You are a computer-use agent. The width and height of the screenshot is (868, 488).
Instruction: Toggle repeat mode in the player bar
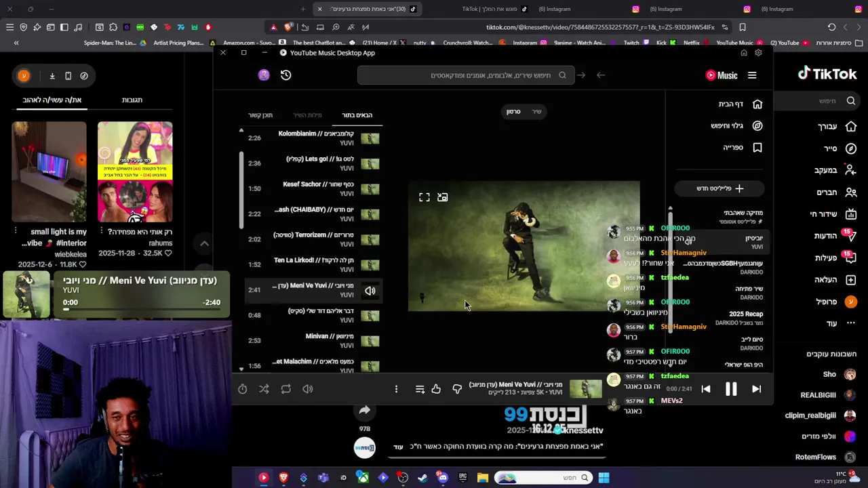(x=285, y=389)
